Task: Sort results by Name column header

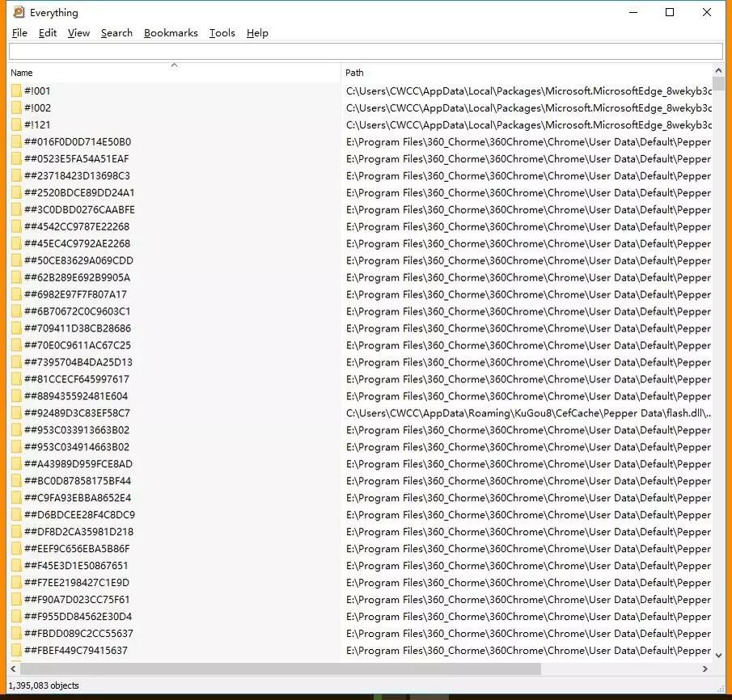Action: point(175,72)
